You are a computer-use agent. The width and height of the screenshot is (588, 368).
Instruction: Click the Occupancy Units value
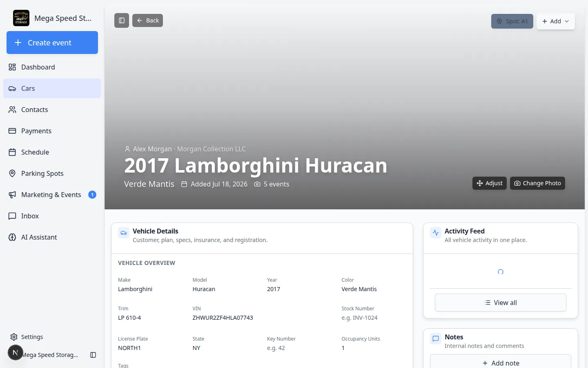pyautogui.click(x=343, y=348)
